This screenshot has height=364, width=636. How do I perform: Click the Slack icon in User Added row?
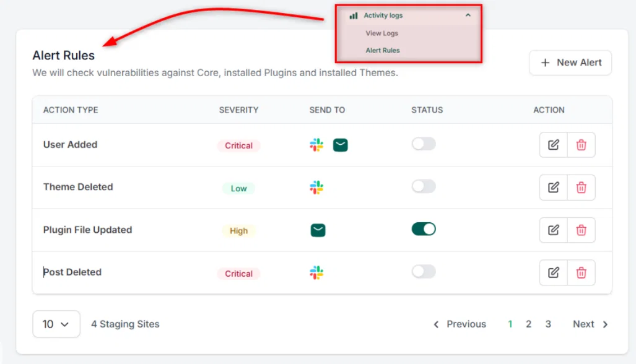[316, 145]
